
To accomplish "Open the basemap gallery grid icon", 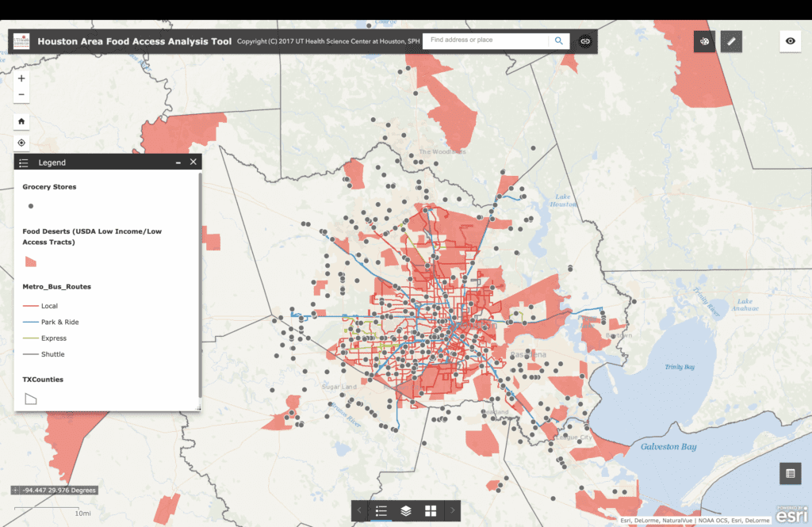I will pyautogui.click(x=429, y=510).
